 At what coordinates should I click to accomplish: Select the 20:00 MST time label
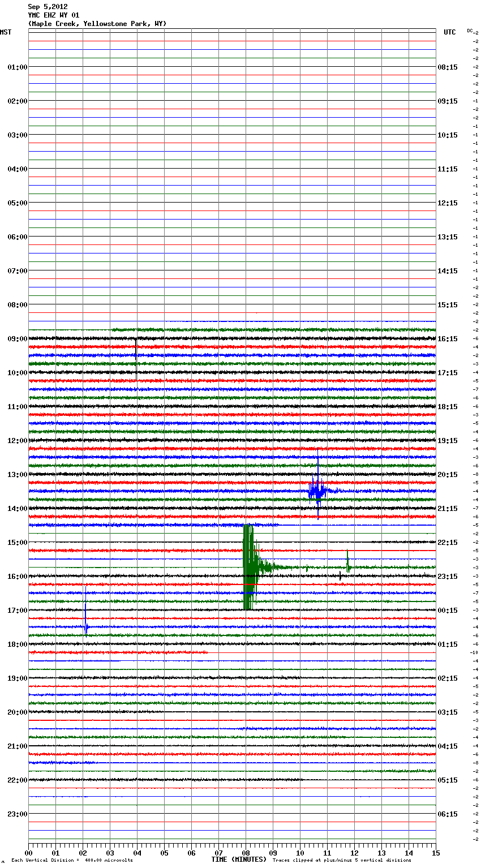click(x=17, y=712)
